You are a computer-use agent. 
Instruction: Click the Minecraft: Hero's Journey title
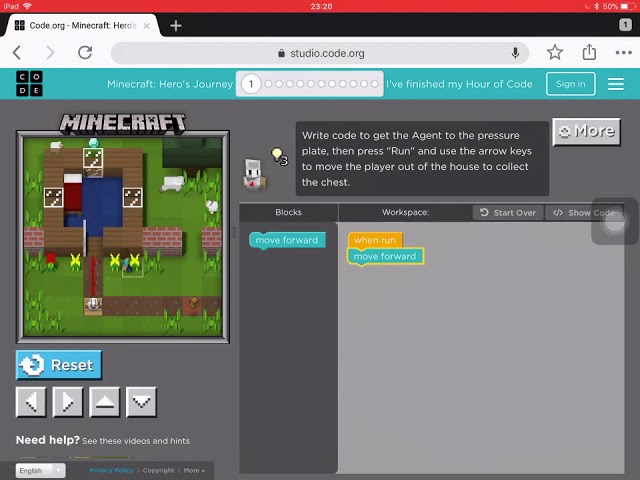pos(170,84)
